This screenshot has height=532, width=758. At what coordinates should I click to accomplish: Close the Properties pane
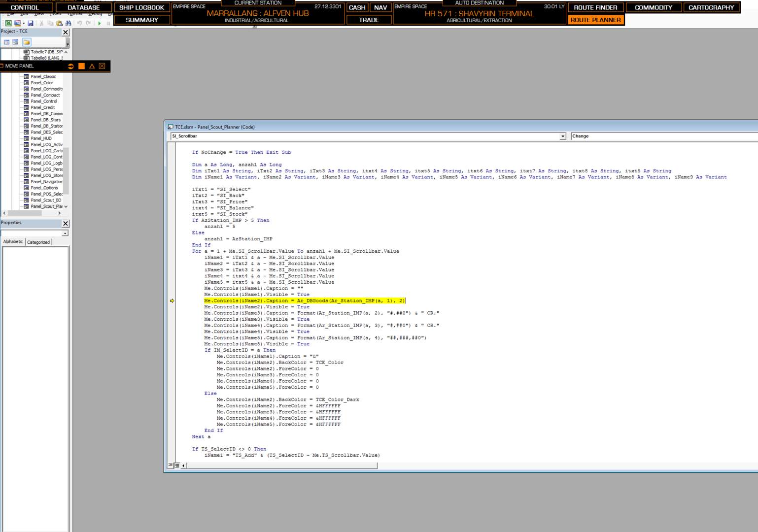[66, 223]
